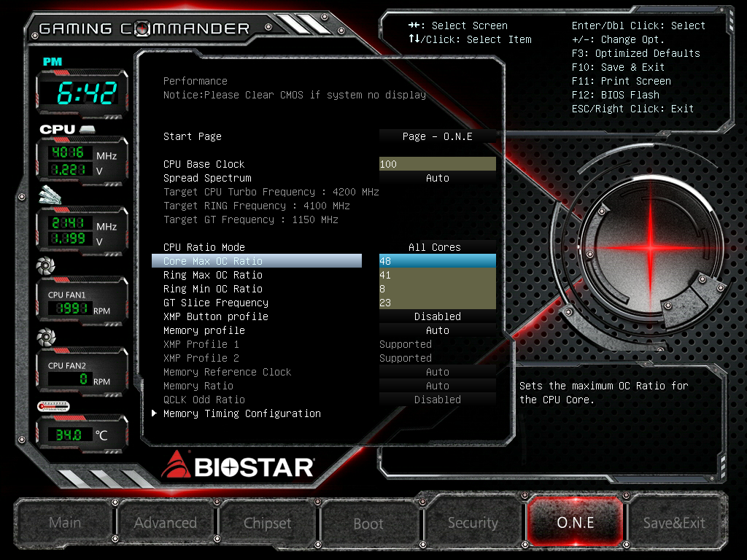Open the Security tab
This screenshot has height=560, width=747.
[473, 522]
